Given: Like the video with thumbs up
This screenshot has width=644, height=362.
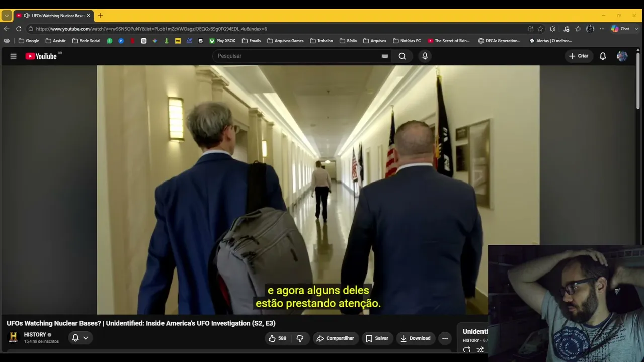Looking at the screenshot, I should click(x=277, y=338).
